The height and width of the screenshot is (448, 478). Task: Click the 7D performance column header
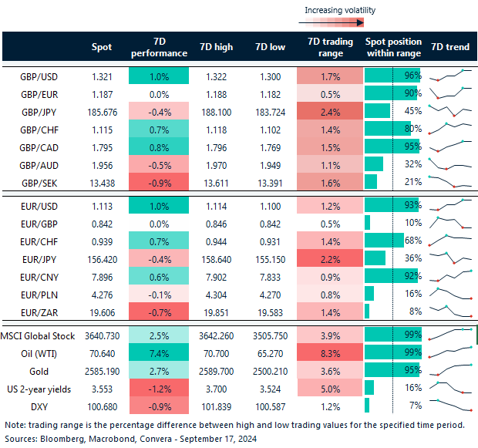[x=158, y=47]
